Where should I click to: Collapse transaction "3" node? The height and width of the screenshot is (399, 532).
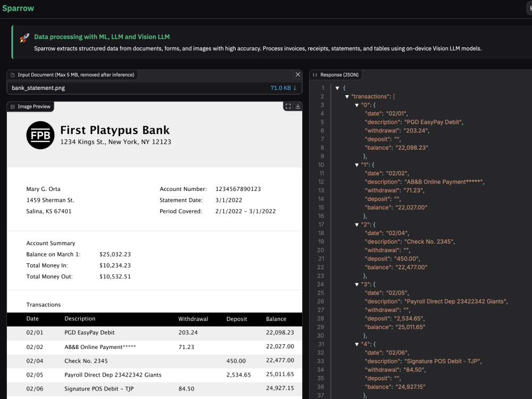pos(356,284)
